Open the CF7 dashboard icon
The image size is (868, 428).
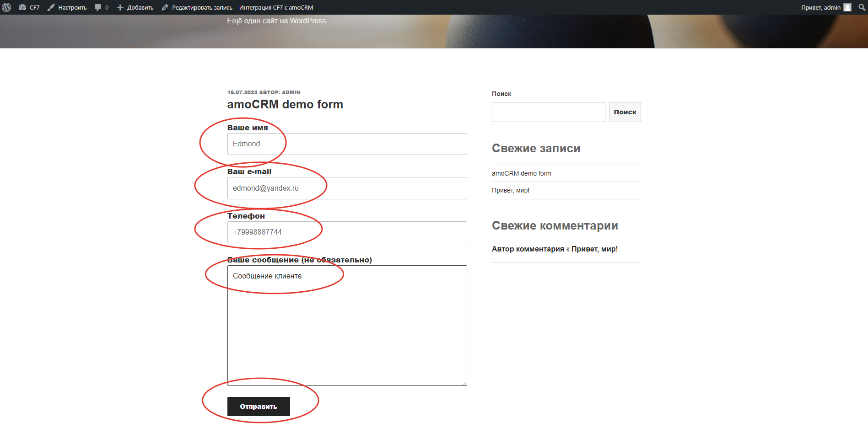point(22,7)
